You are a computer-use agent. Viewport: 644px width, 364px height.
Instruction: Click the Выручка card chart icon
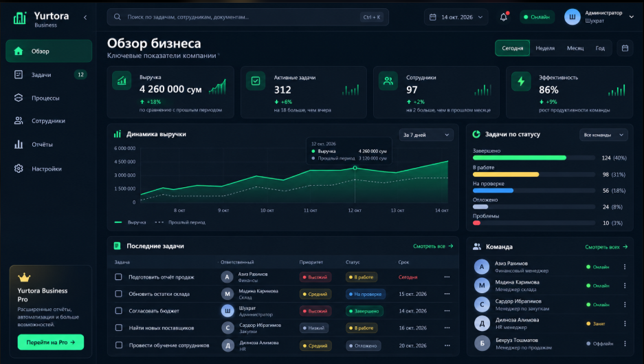tap(122, 81)
